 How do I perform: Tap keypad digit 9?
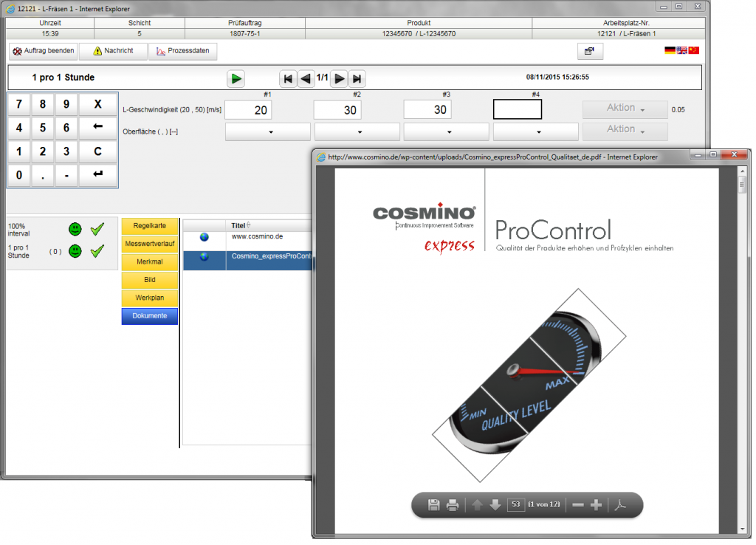[x=66, y=104]
